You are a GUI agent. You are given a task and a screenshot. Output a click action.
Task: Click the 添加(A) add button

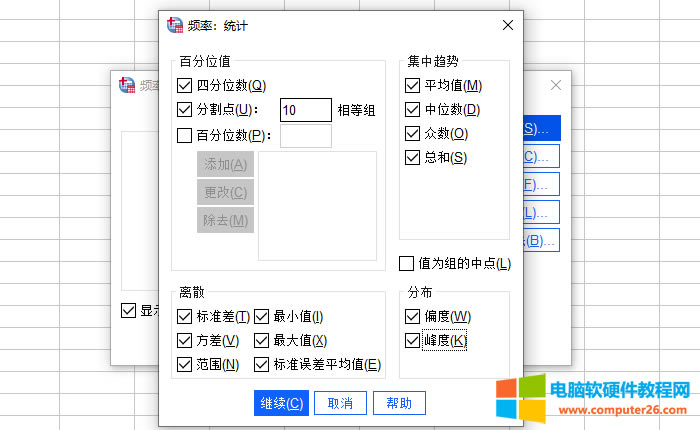[225, 164]
